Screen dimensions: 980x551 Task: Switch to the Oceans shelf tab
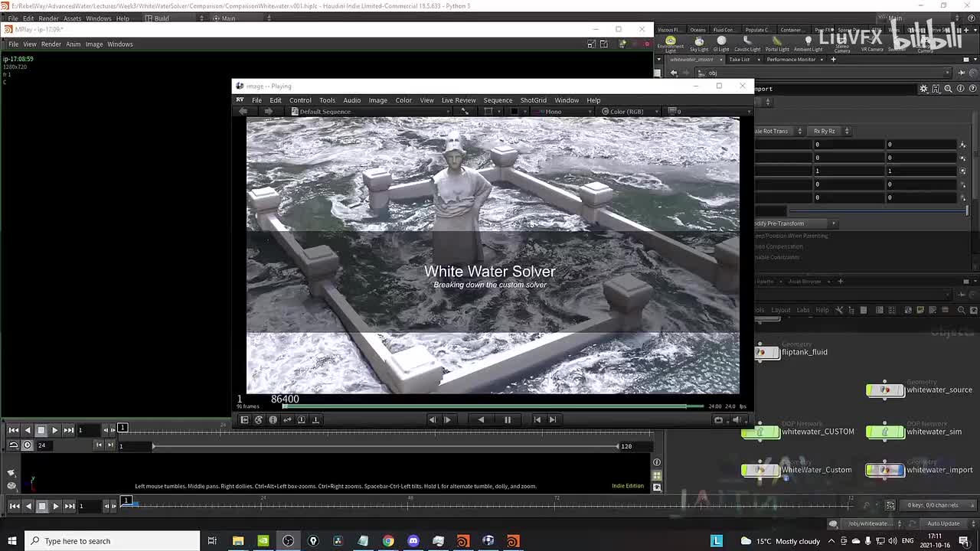(x=697, y=30)
